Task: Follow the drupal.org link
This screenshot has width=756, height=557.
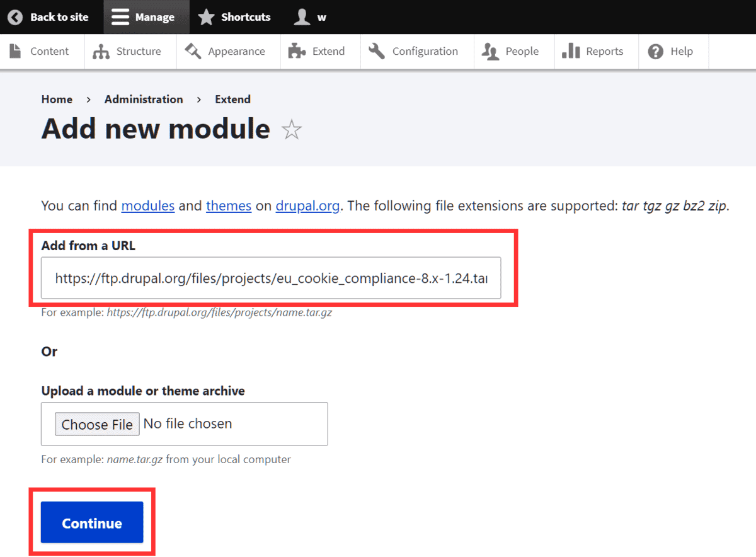Action: click(307, 205)
